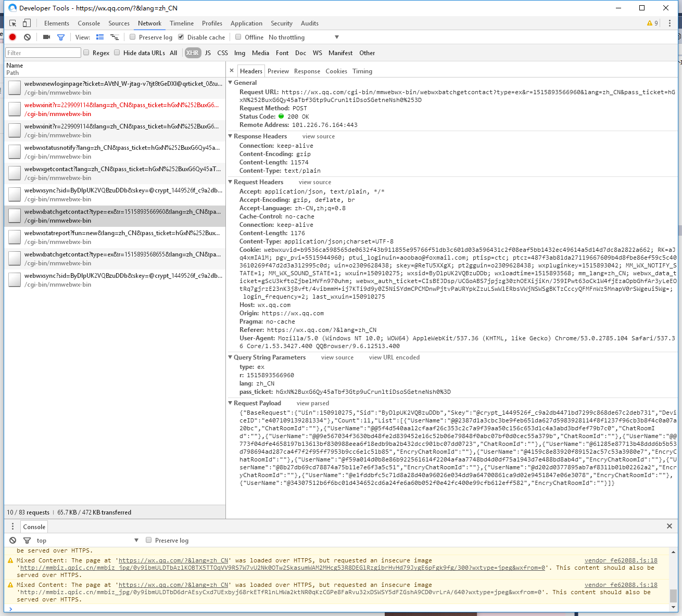This screenshot has width=682, height=616.
Task: Collapse the Response Headers section
Action: point(231,136)
